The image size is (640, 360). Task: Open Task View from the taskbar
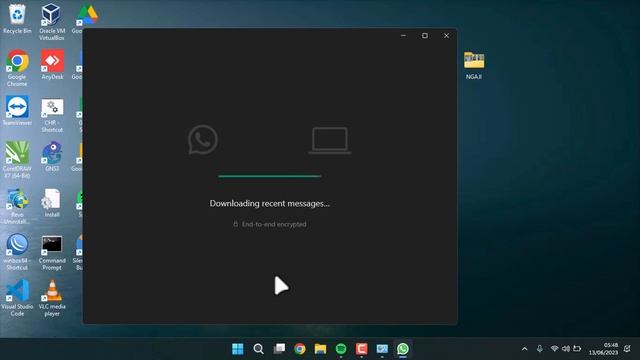(279, 349)
